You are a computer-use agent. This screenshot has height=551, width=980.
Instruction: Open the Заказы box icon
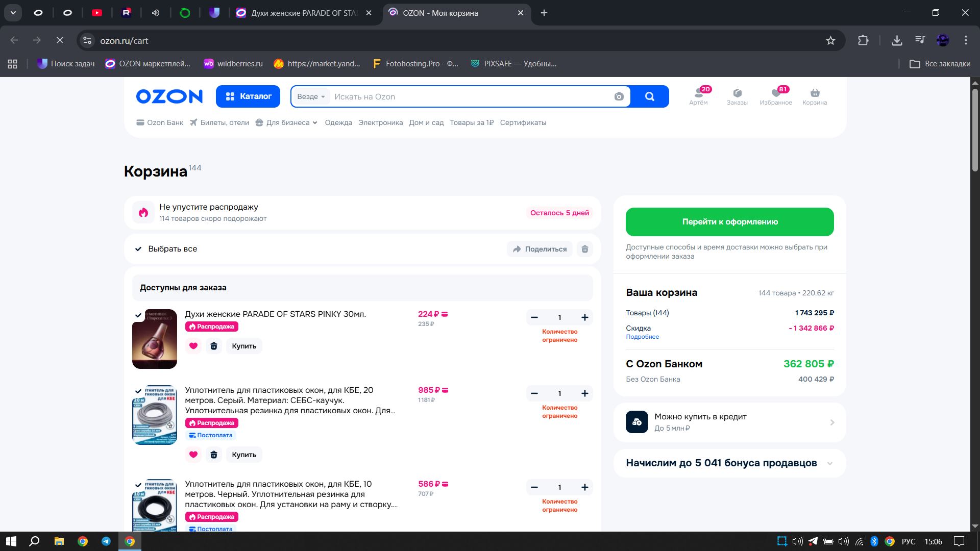(737, 93)
